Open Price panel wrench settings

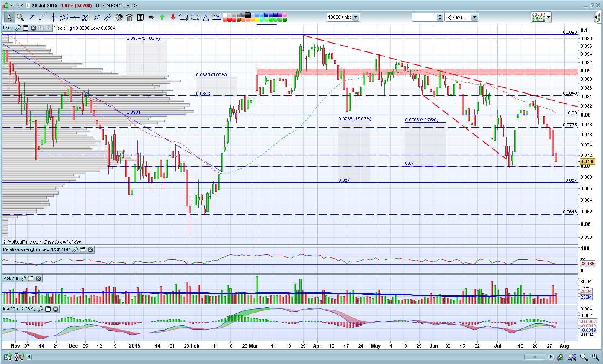18,28
